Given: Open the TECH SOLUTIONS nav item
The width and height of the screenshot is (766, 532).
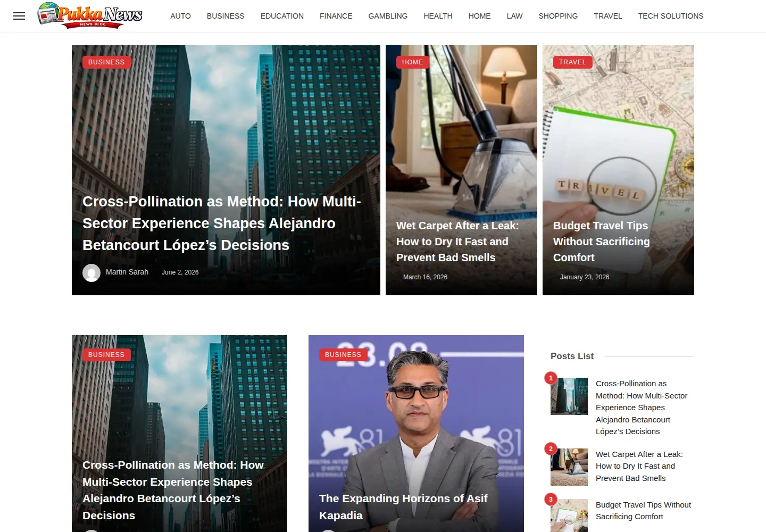Looking at the screenshot, I should pos(670,16).
